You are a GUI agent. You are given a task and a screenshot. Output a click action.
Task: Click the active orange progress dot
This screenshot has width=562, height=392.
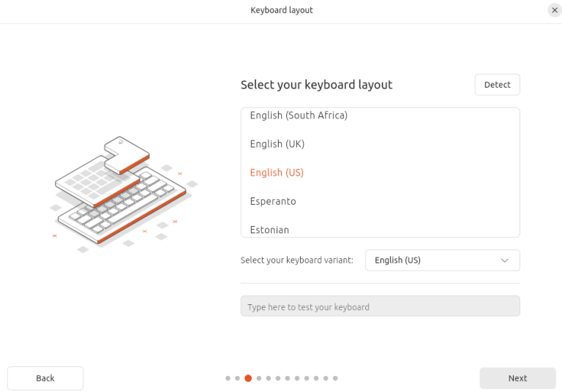pyautogui.click(x=248, y=378)
